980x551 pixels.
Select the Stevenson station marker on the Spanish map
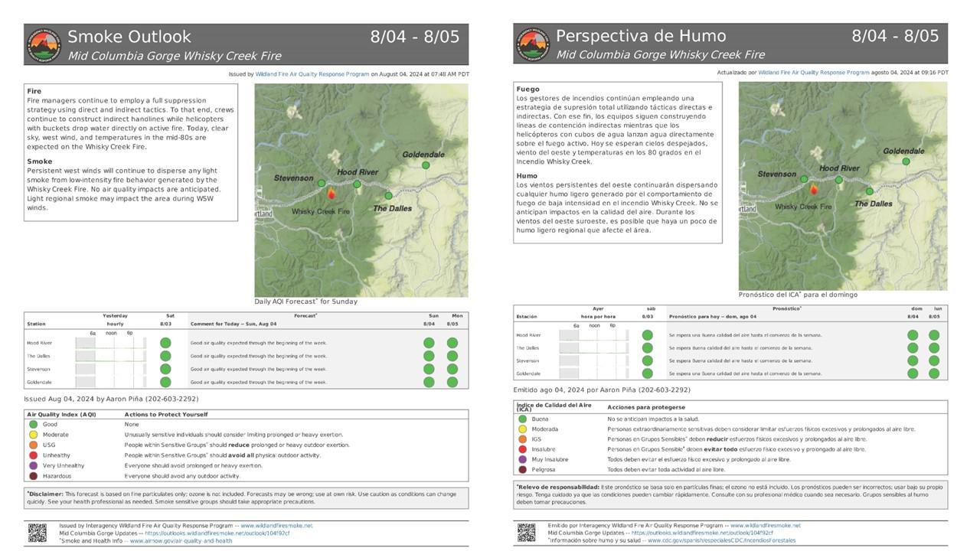tap(804, 179)
